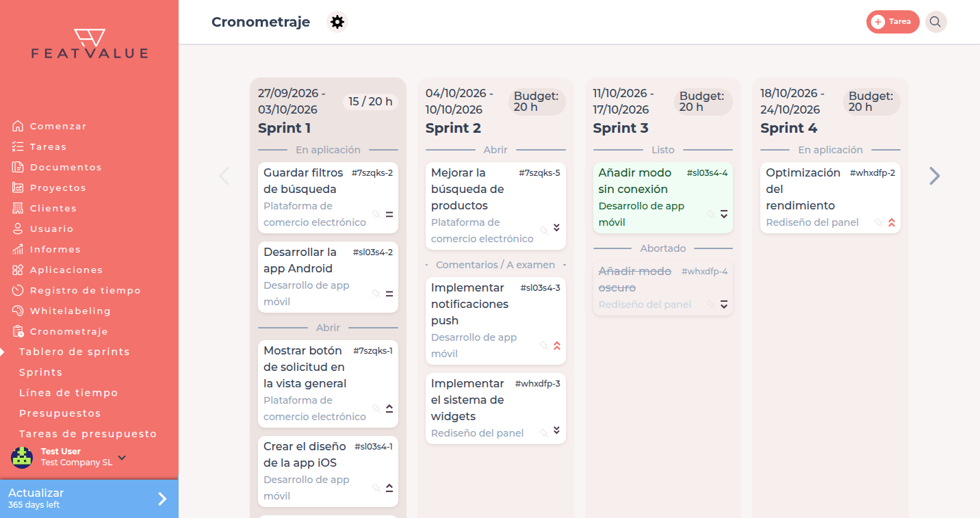Open the Guardar filtros de búsqueda card
The image size is (980, 518).
[328, 197]
